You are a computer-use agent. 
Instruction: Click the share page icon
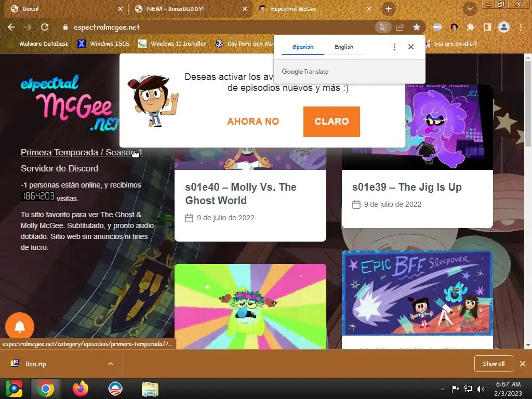[400, 27]
